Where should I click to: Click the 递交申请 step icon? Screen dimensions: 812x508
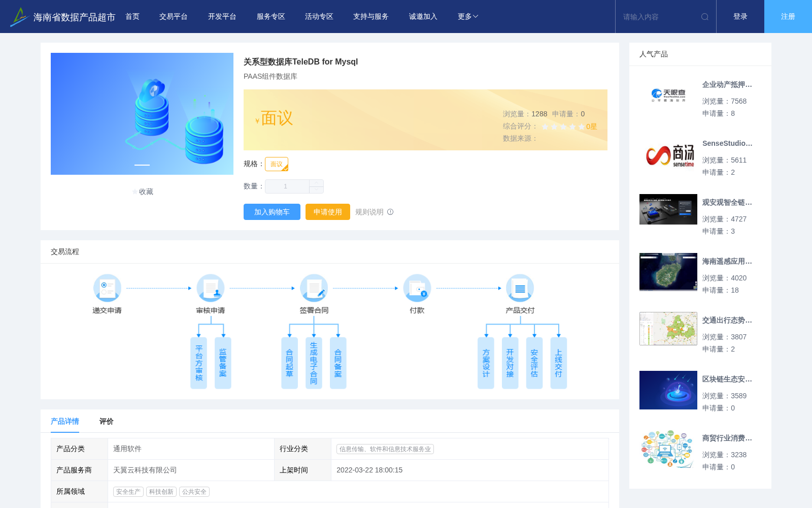[107, 288]
